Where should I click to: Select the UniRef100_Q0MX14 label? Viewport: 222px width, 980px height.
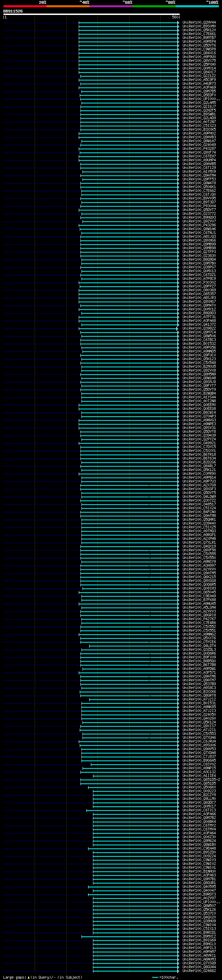click(199, 68)
